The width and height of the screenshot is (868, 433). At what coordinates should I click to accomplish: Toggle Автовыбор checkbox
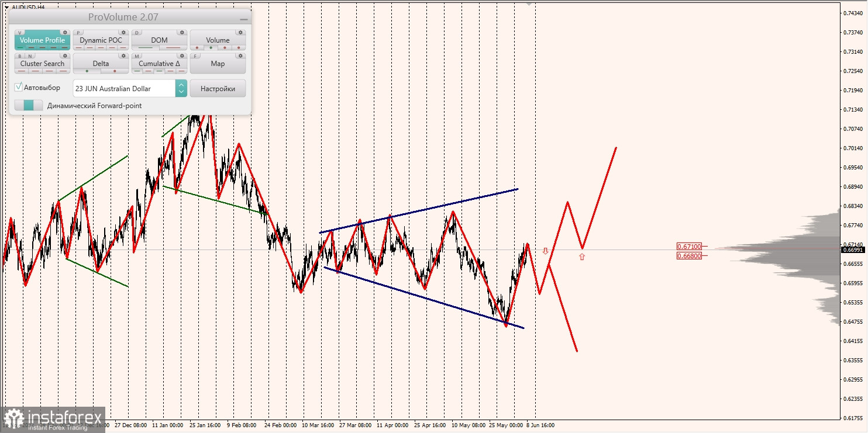tap(19, 87)
